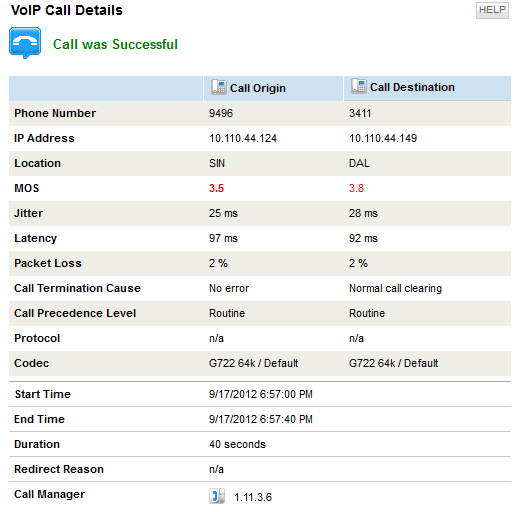Select the Call Destination column header

pos(427,88)
